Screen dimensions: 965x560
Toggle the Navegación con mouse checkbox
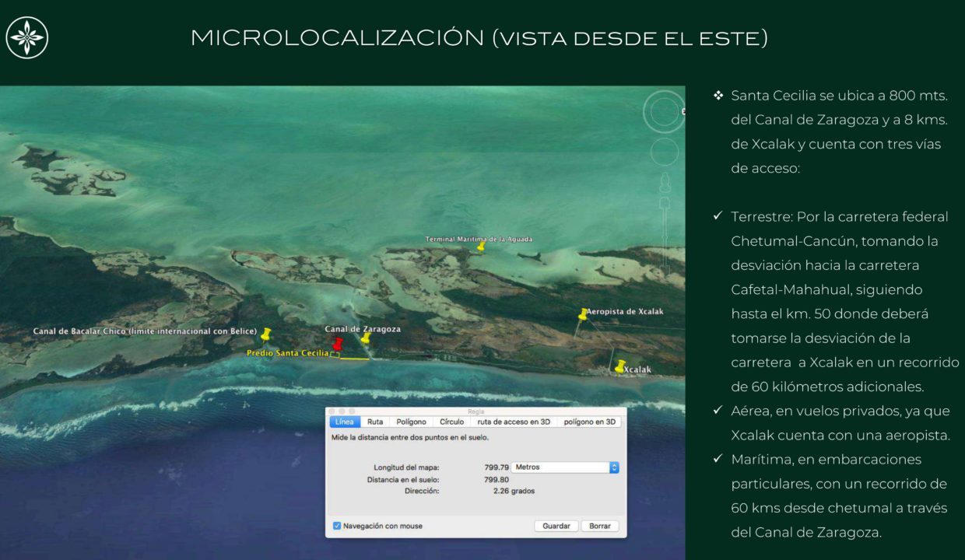[337, 526]
